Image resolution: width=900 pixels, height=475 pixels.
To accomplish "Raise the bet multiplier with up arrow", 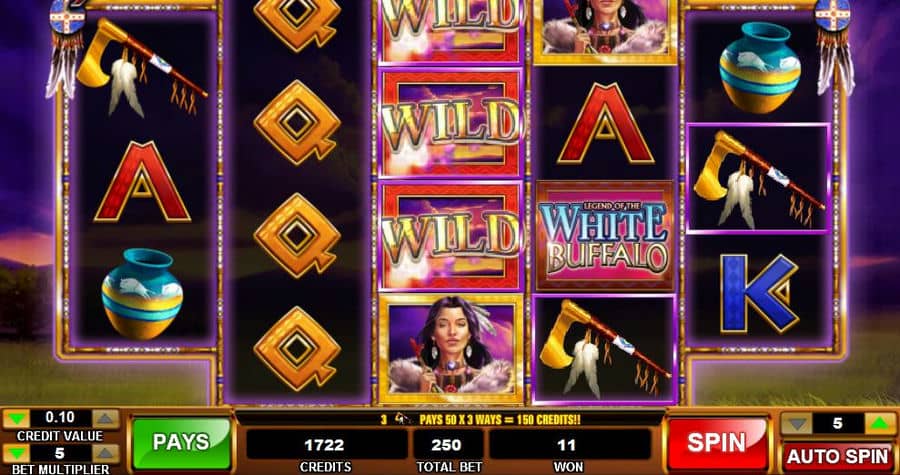I will pos(106,454).
